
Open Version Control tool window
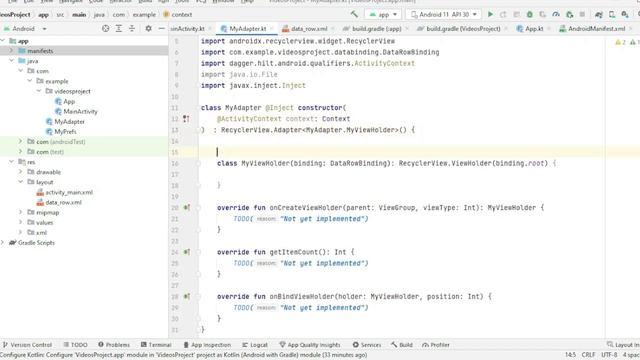(x=27, y=345)
